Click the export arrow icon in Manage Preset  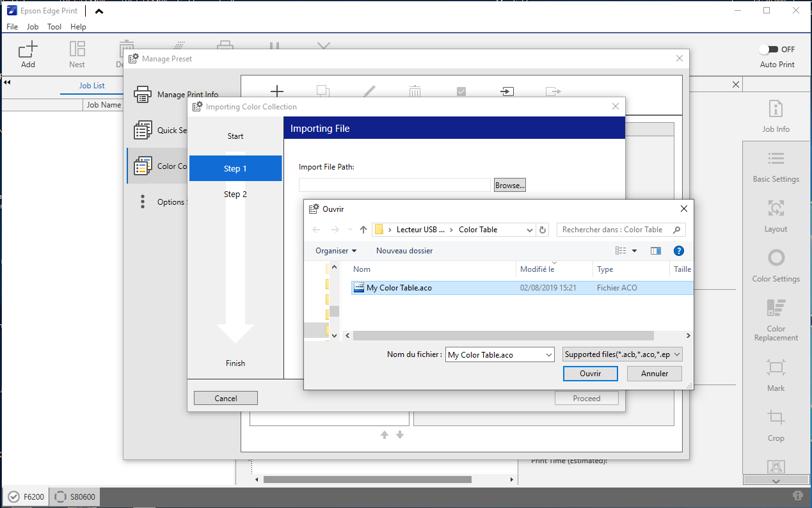[x=553, y=91]
